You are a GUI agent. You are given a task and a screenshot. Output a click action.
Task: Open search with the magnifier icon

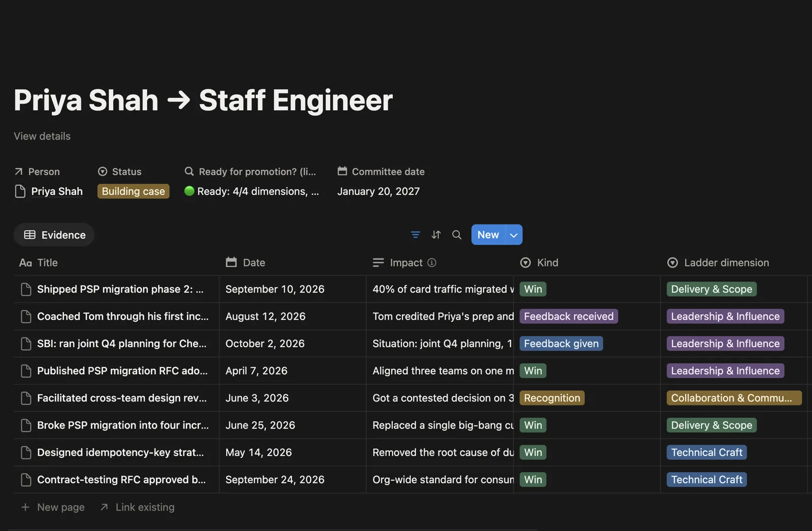(x=457, y=235)
